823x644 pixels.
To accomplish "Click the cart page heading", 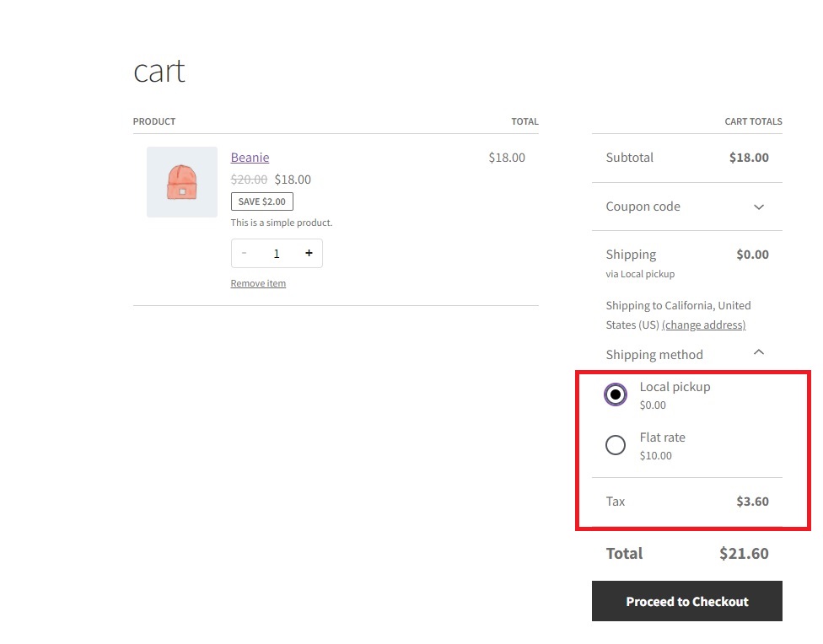I will click(x=159, y=71).
